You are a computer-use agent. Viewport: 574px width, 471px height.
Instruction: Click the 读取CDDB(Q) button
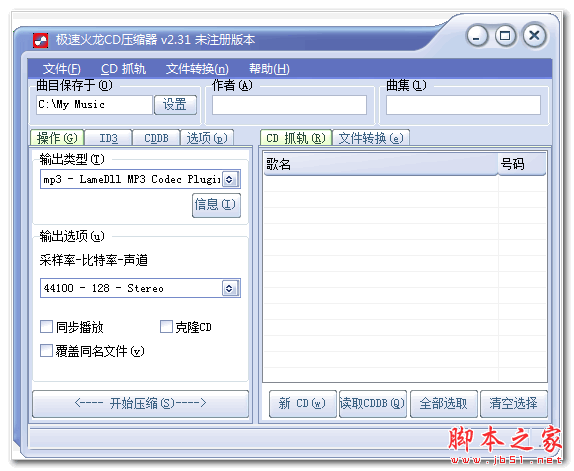point(373,404)
